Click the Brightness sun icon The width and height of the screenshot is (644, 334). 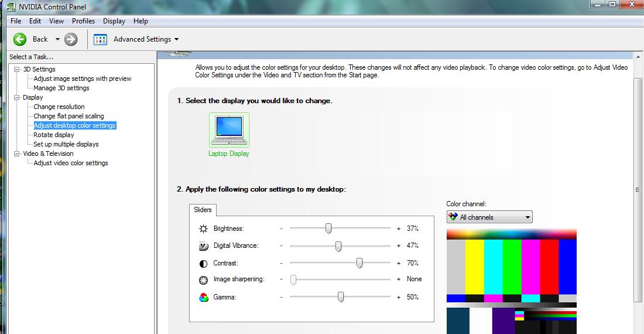(x=203, y=229)
